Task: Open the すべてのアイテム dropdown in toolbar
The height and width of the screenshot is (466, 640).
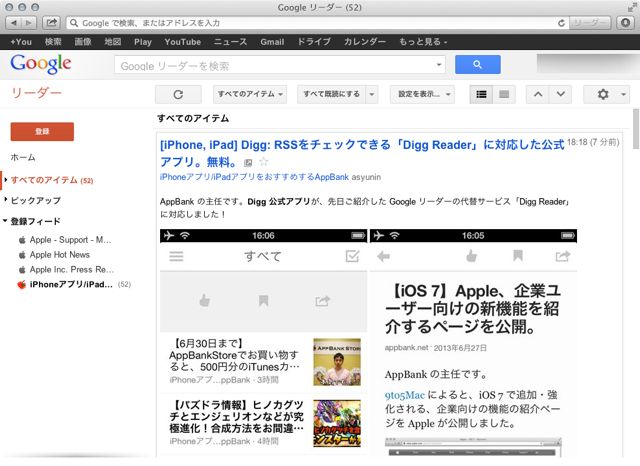Action: [250, 94]
